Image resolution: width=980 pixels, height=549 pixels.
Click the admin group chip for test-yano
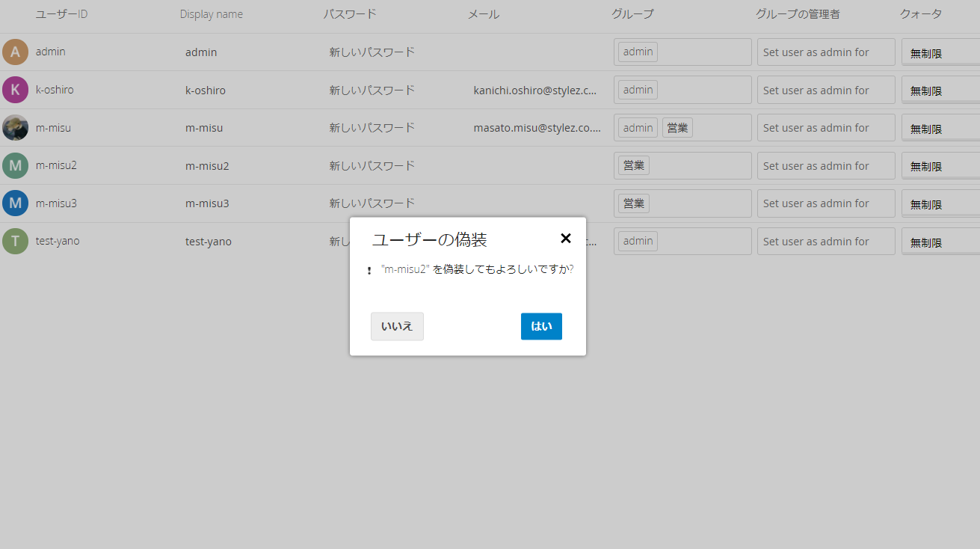click(x=637, y=240)
